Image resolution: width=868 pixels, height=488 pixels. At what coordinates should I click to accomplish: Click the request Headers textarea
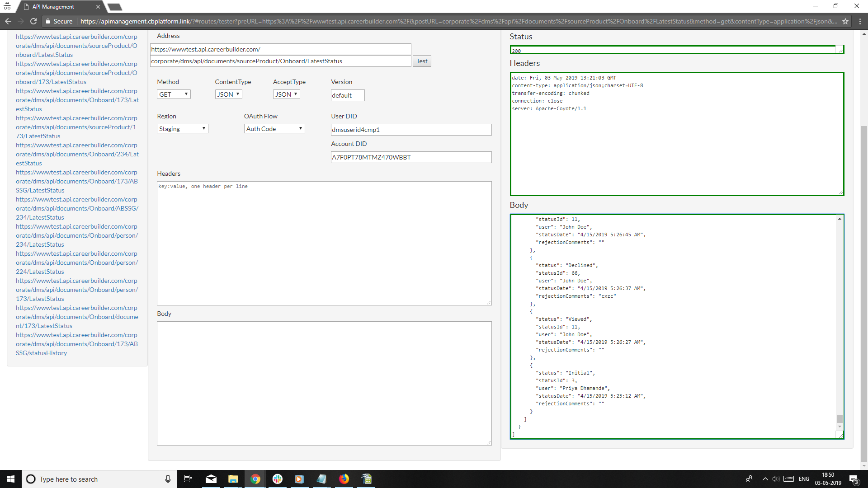[324, 243]
